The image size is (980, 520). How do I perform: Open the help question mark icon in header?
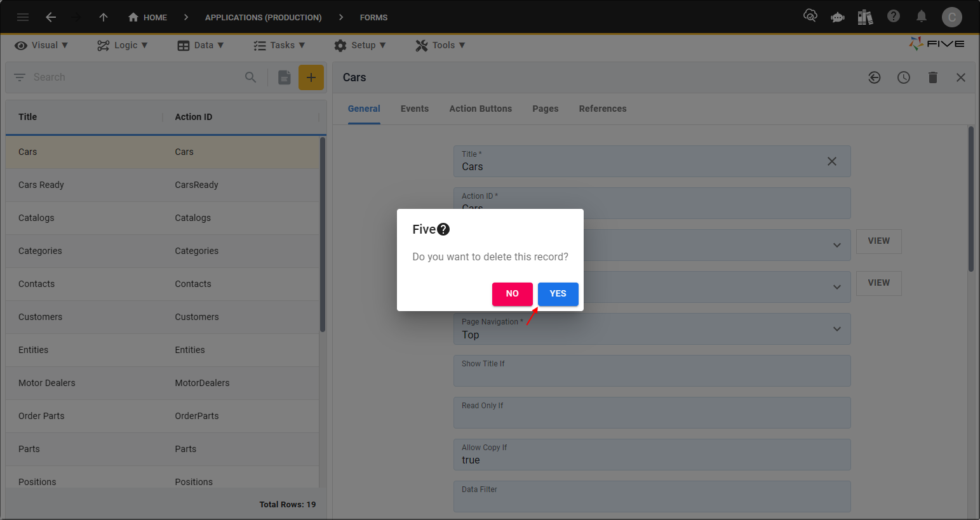point(894,16)
